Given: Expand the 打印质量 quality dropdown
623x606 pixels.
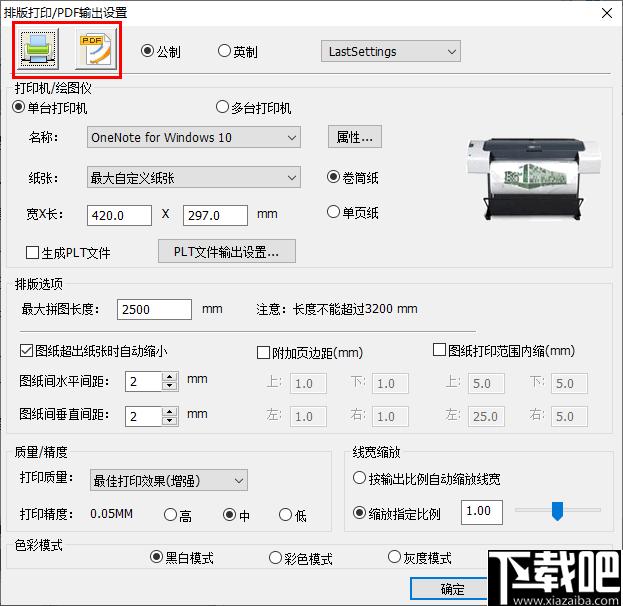Looking at the screenshot, I should pos(166,480).
